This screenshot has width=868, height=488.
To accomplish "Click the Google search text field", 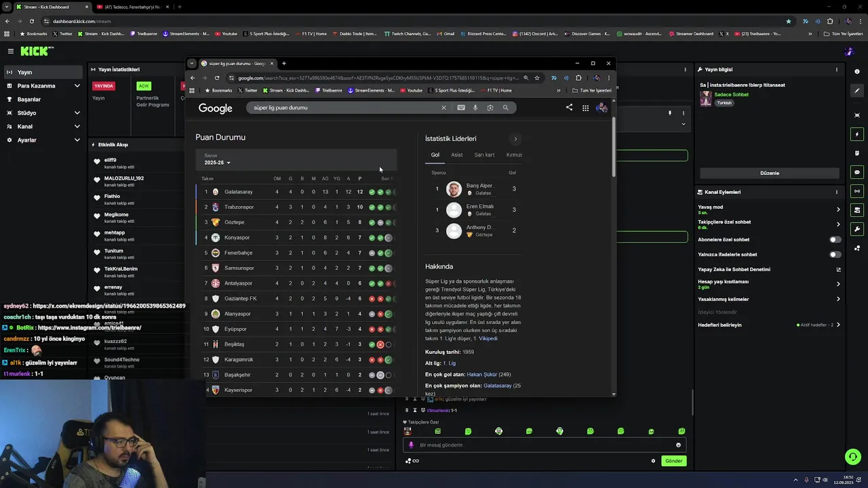I will 346,108.
